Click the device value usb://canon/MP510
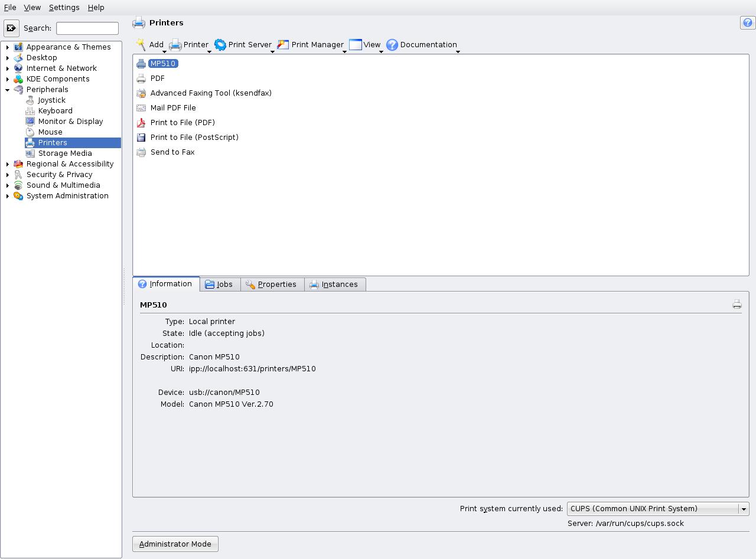 224,392
